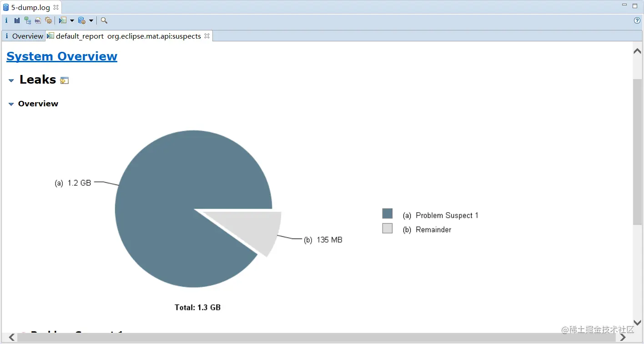The image size is (644, 344).
Task: Open the help question mark icon
Action: click(x=637, y=20)
